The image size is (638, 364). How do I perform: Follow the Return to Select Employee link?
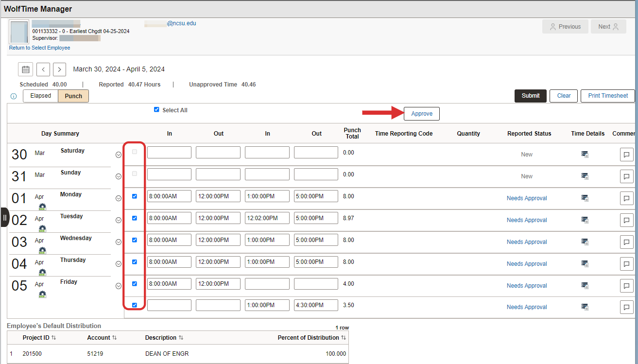coord(40,48)
